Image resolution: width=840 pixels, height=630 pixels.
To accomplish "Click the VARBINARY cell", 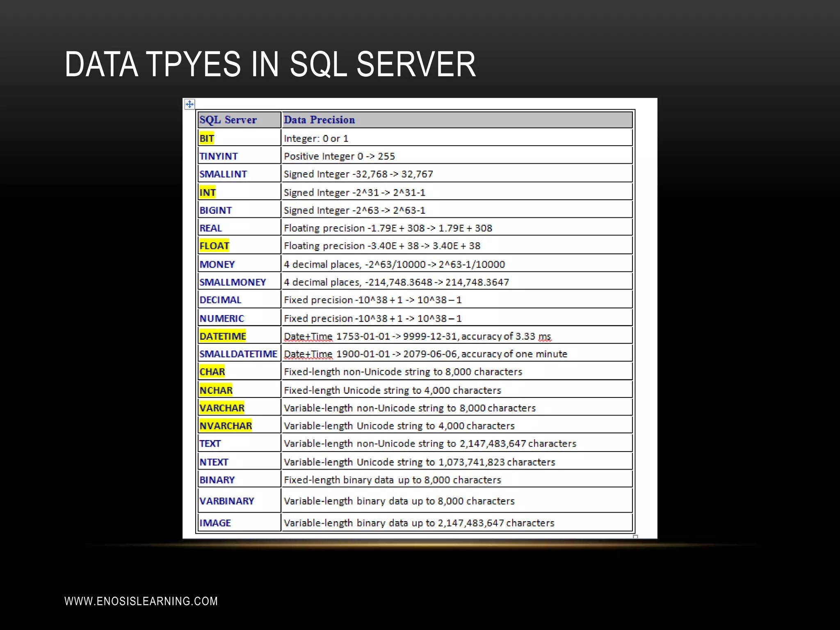I will (240, 501).
